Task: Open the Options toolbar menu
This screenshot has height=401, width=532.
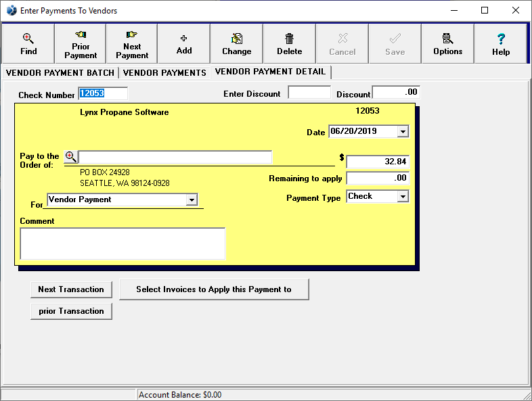Action: [x=447, y=44]
